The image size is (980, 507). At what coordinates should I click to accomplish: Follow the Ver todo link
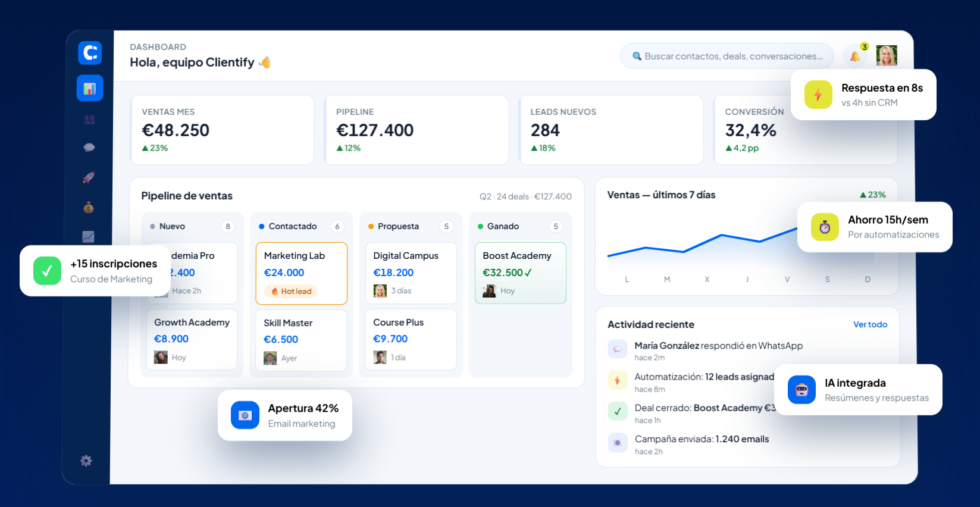870,324
